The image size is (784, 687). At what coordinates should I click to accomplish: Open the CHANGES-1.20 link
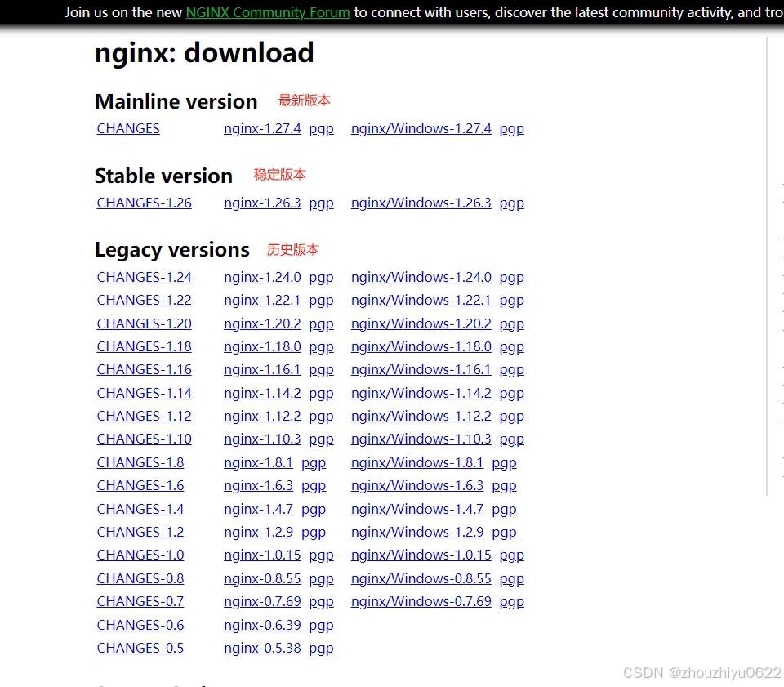[x=145, y=323]
